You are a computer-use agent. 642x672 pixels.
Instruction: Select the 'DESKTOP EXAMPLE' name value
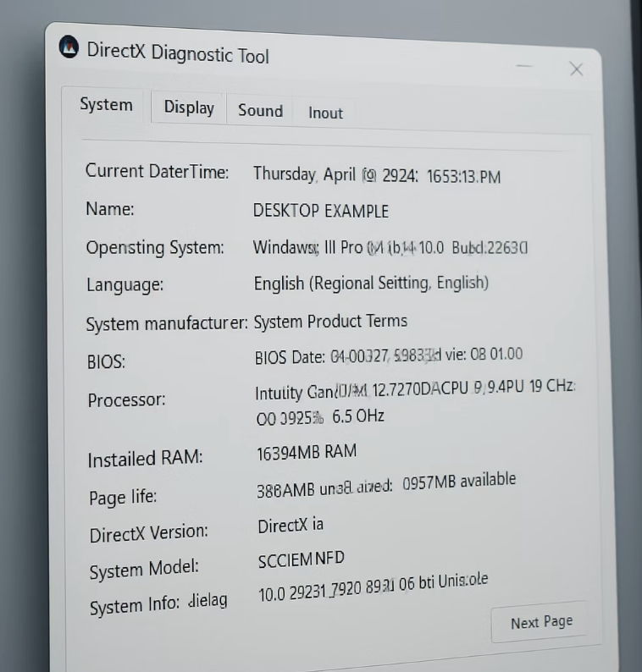click(321, 211)
